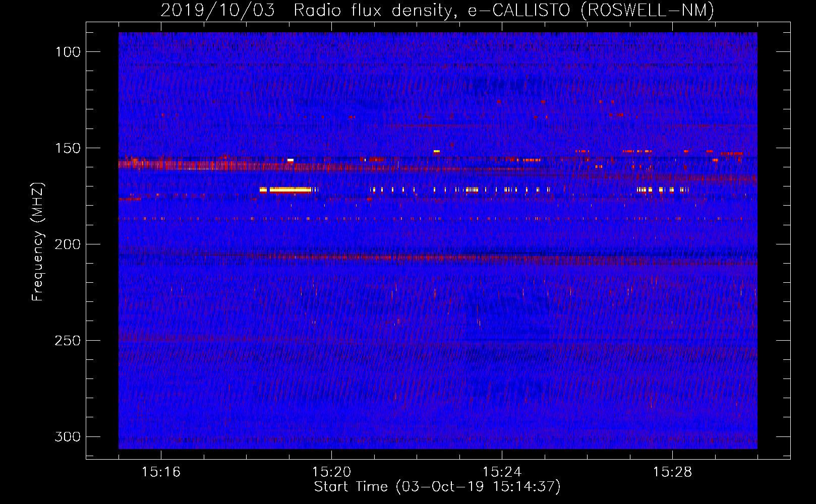Click the long bright yellow burst near 15:19
816x504 pixels.
point(290,190)
